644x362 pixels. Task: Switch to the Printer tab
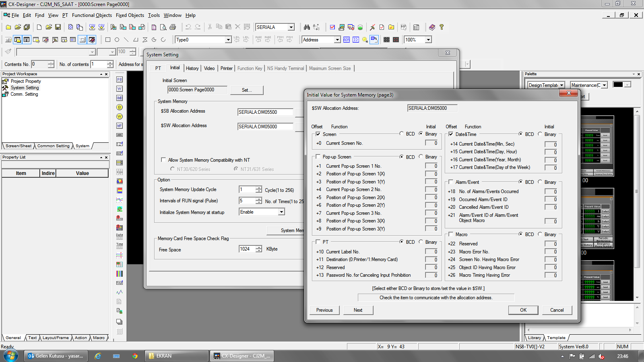click(226, 68)
